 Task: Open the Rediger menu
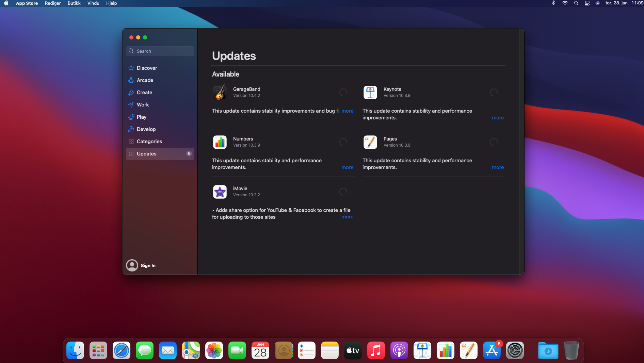pyautogui.click(x=53, y=3)
